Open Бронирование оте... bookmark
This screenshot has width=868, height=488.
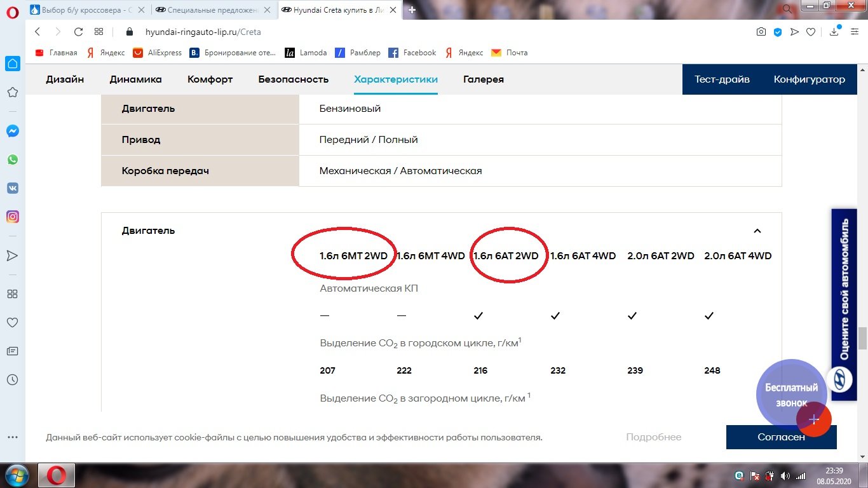tap(233, 53)
